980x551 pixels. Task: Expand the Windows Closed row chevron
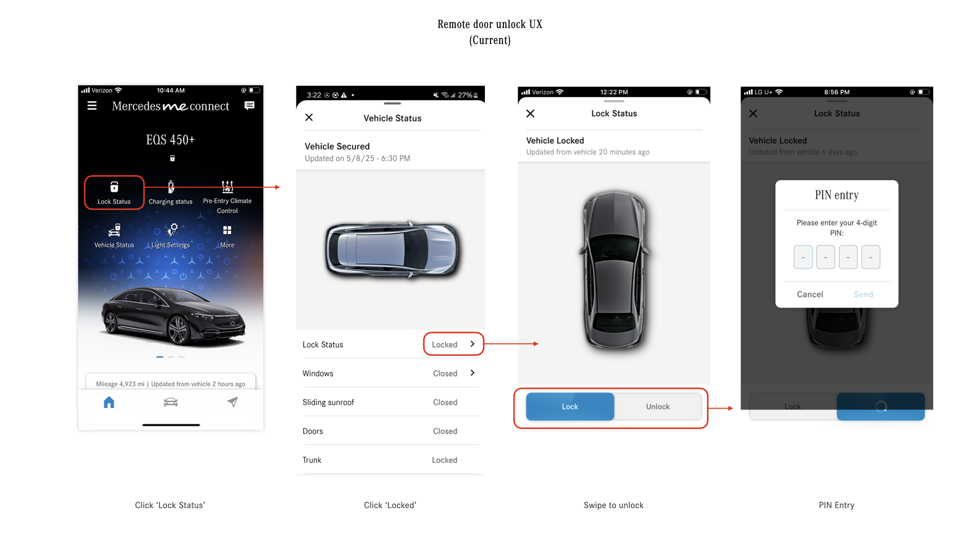[x=472, y=373]
